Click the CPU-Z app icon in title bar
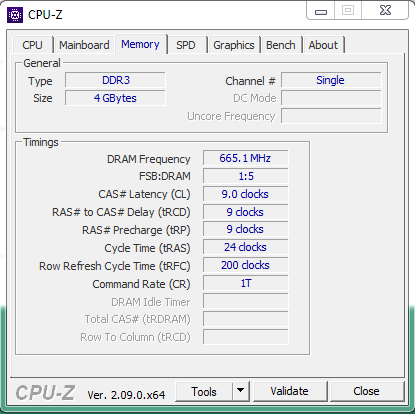 click(x=15, y=15)
